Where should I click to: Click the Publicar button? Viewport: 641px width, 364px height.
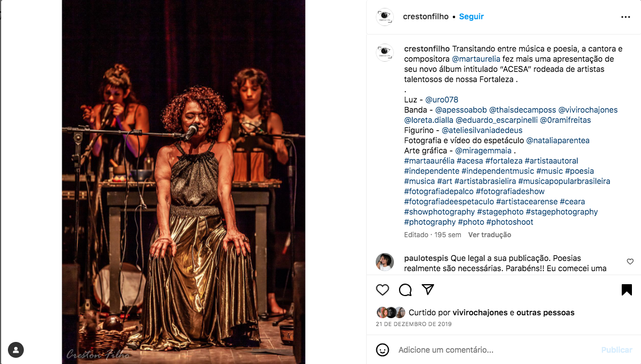pyautogui.click(x=617, y=350)
